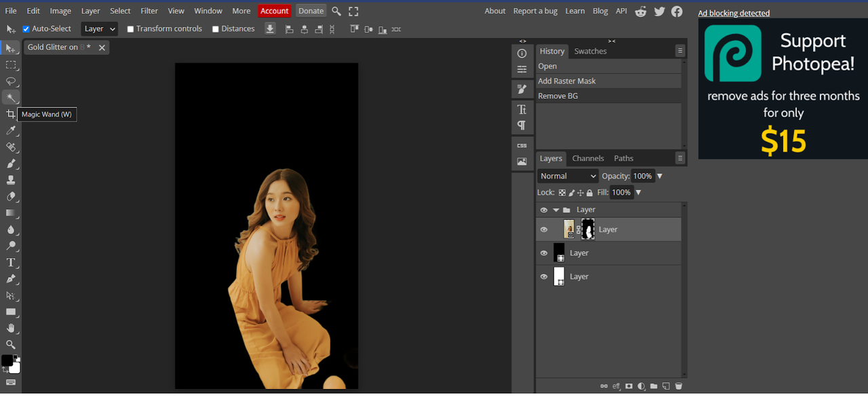This screenshot has height=408, width=868.
Task: Select the Rectangle Select tool
Action: (11, 65)
